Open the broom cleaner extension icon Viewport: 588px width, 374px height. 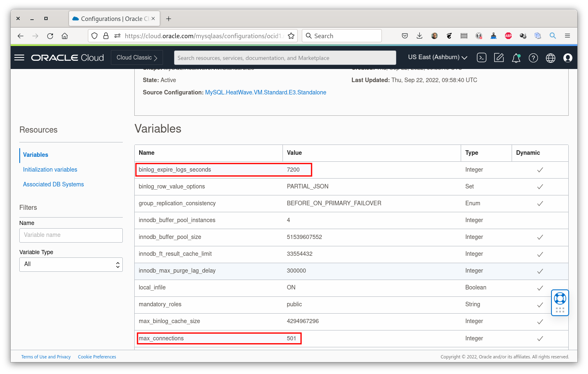pyautogui.click(x=494, y=36)
